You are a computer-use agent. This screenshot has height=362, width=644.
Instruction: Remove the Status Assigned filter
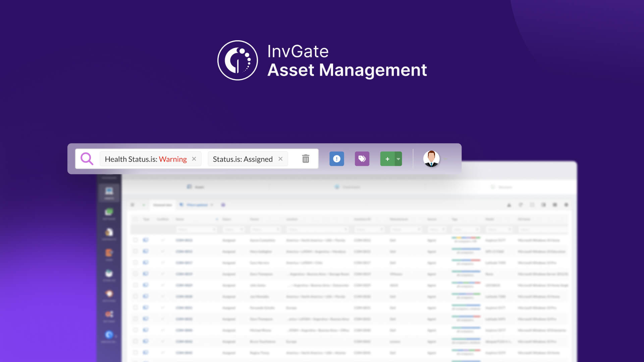[x=280, y=159]
